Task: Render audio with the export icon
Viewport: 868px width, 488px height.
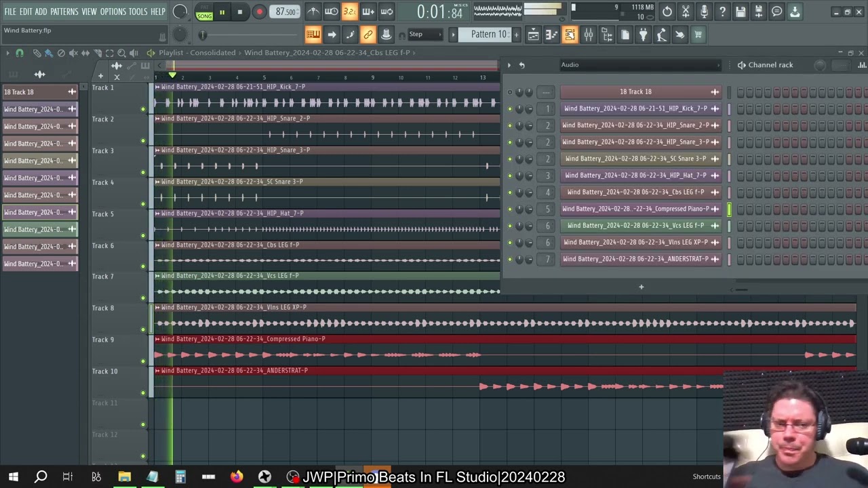Action: [x=759, y=12]
